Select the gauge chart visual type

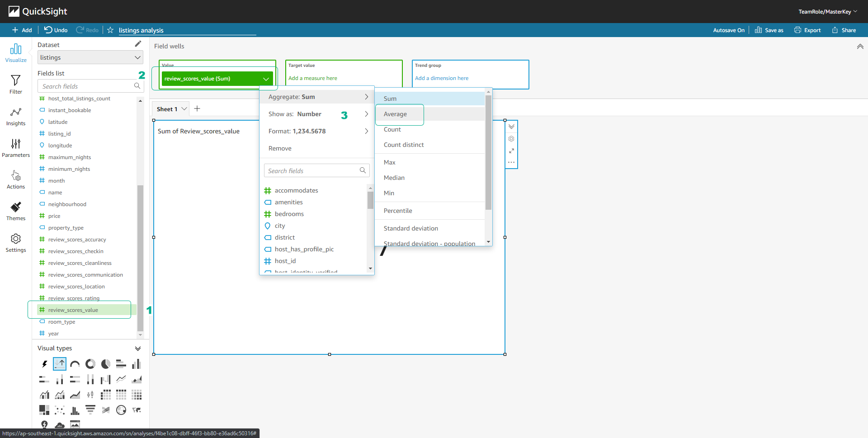tap(75, 364)
